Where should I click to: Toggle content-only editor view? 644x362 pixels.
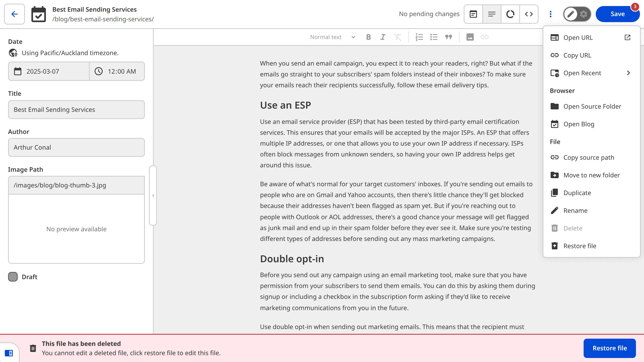point(492,14)
